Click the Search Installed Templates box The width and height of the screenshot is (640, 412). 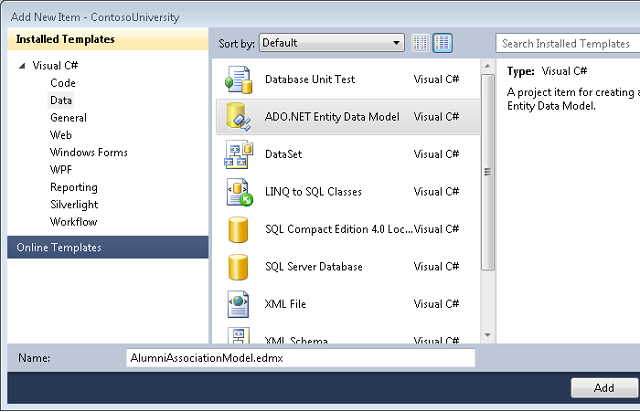[567, 43]
